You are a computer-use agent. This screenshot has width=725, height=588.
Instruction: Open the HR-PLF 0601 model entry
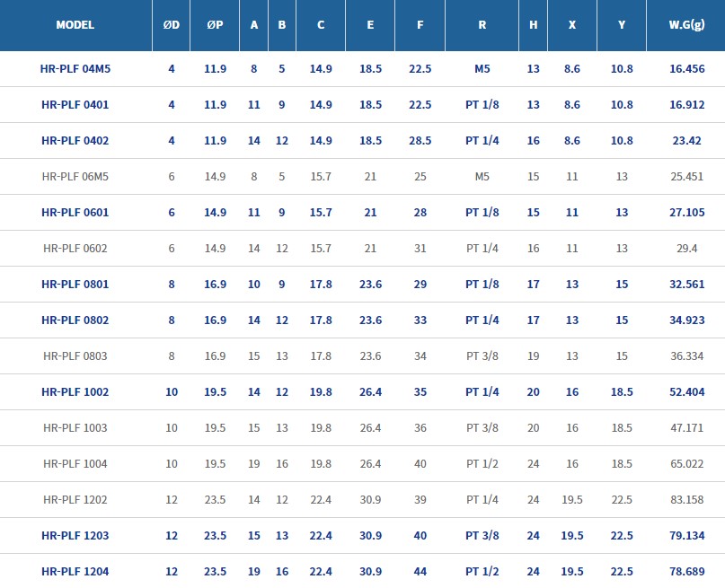coord(75,212)
